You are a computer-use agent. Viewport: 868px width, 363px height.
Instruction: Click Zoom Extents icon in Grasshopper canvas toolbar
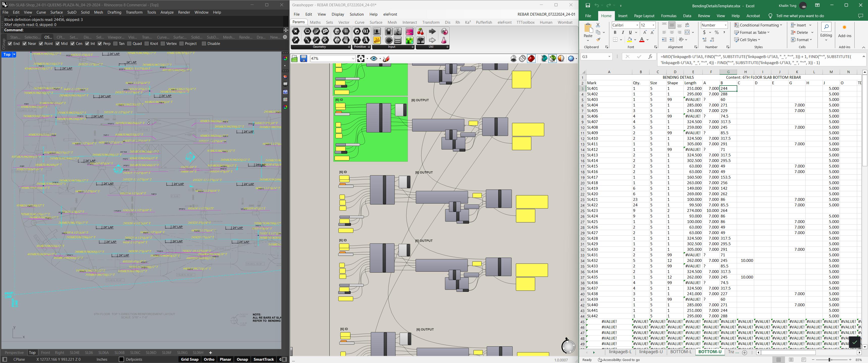tap(361, 59)
